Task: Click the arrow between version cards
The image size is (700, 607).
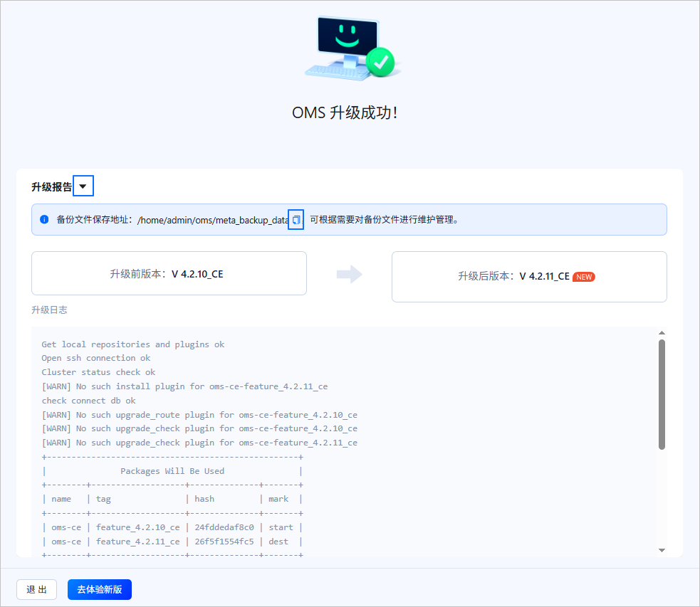Action: click(350, 274)
